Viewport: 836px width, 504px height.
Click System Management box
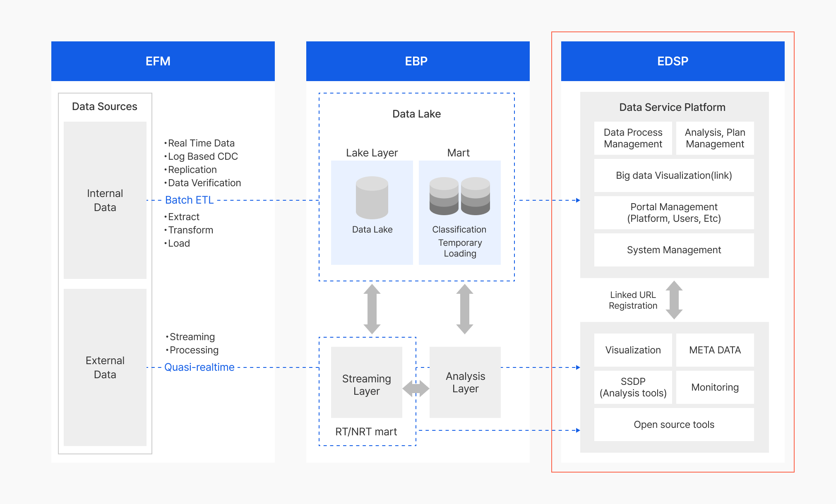pyautogui.click(x=674, y=250)
